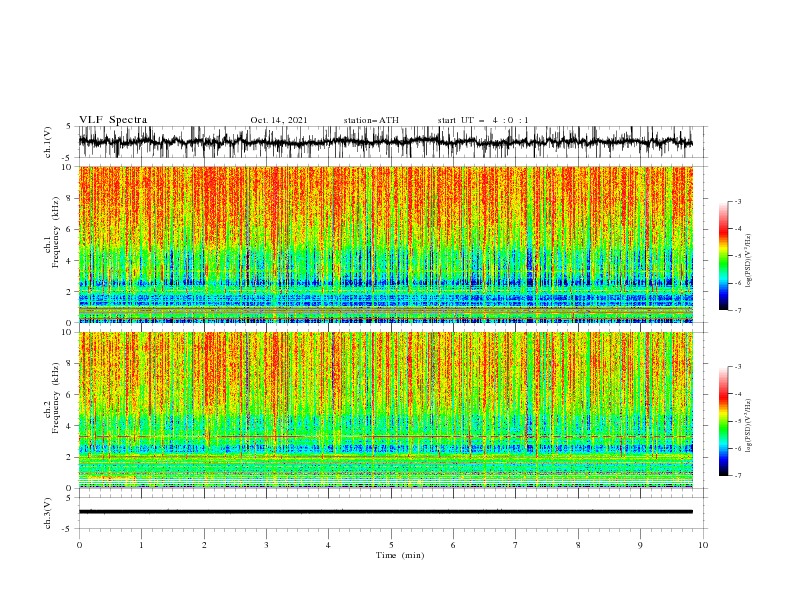The width and height of the screenshot is (792, 612).
Task: Click the log(PSD) label of ch.2 color bar
Action: pos(748,426)
